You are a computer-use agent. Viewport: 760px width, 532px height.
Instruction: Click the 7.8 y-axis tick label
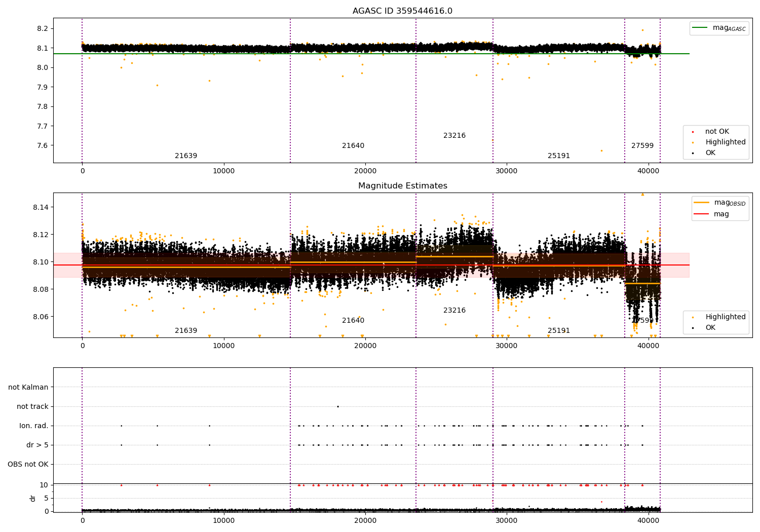tap(43, 107)
